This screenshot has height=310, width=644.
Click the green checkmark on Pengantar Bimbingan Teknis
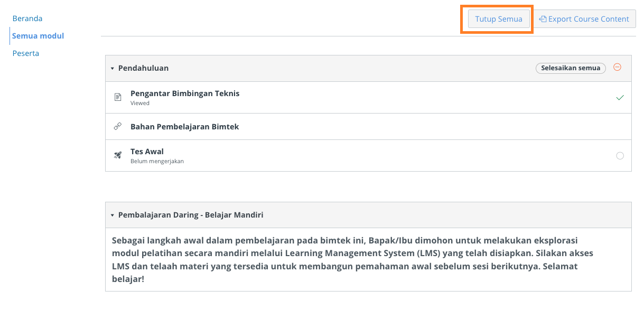pyautogui.click(x=620, y=98)
